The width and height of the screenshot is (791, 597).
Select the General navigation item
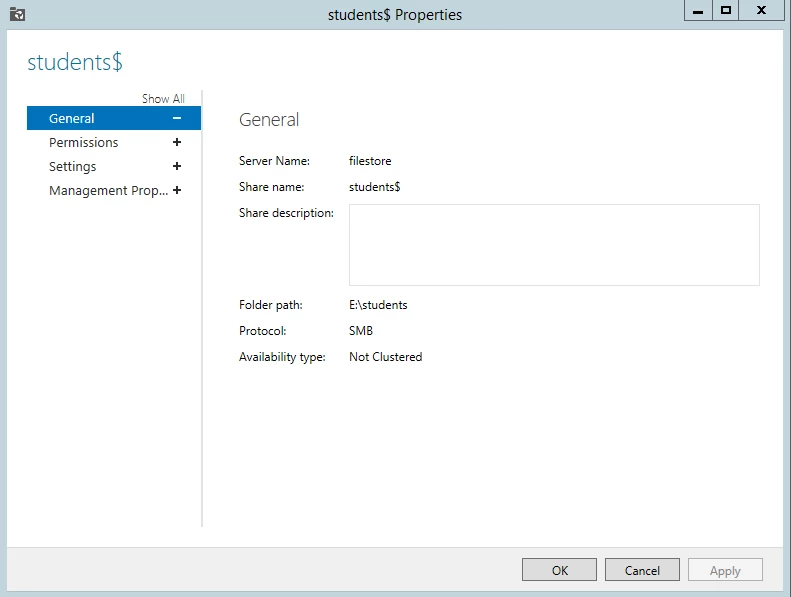coord(114,118)
